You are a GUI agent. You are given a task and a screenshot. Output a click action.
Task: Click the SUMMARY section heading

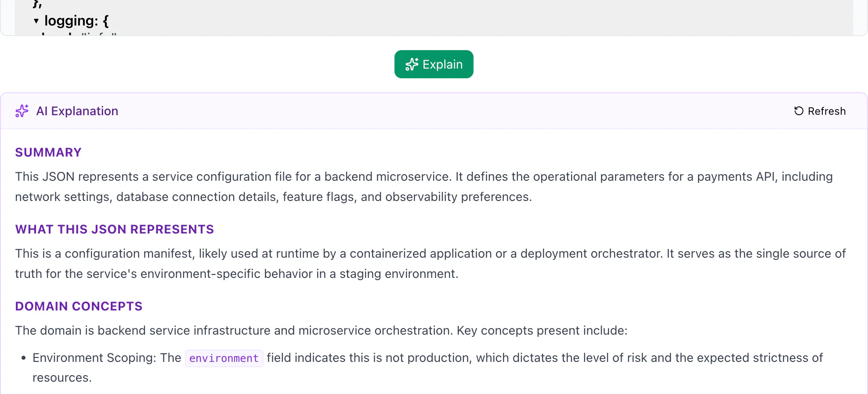[x=48, y=152]
